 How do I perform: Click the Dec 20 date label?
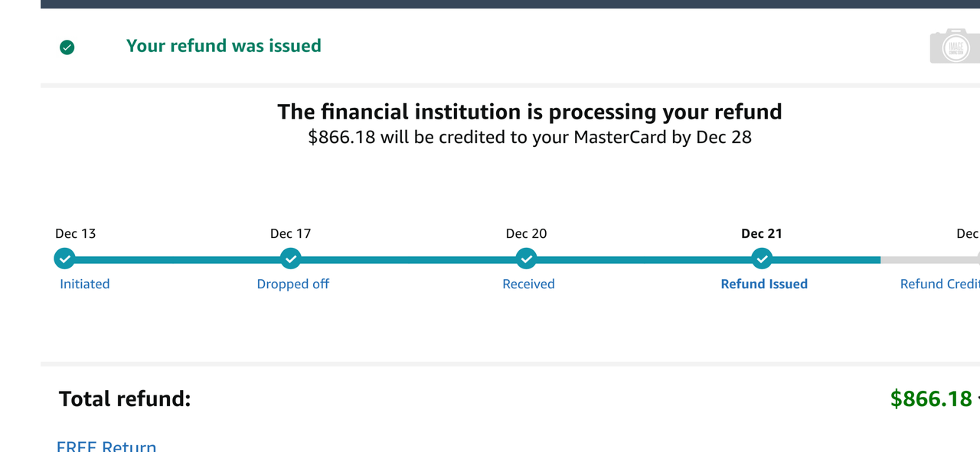click(x=527, y=233)
